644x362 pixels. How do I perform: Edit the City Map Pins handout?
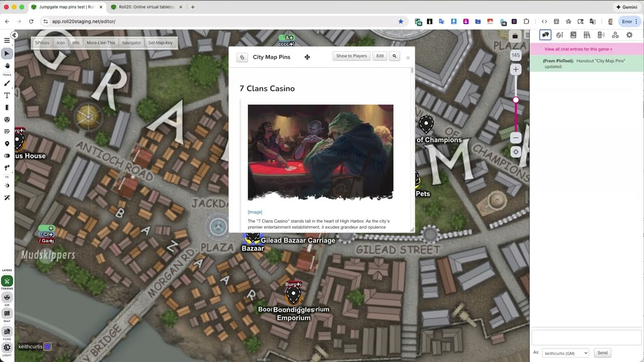pos(380,56)
